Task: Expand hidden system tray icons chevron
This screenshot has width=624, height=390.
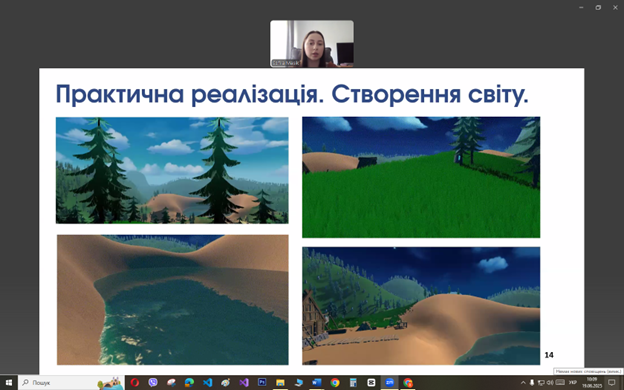Action: coord(523,383)
